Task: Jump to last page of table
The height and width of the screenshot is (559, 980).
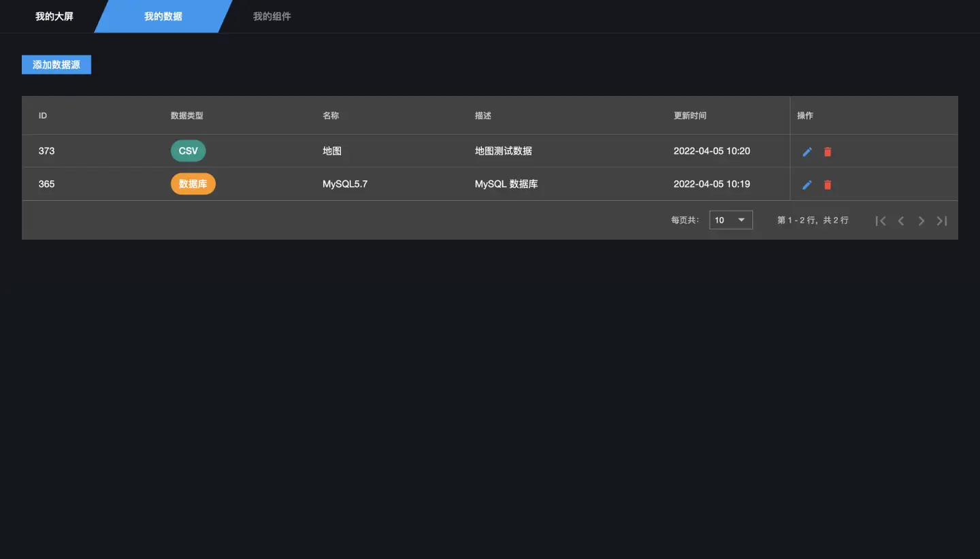Action: tap(942, 221)
